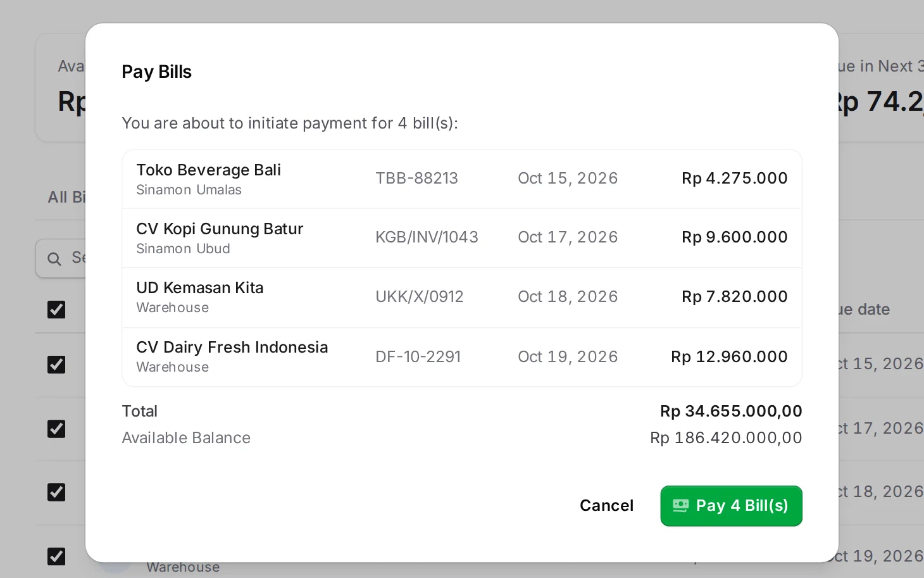Uncheck the Oct 15, 2026 bill row checkbox

coord(56,365)
